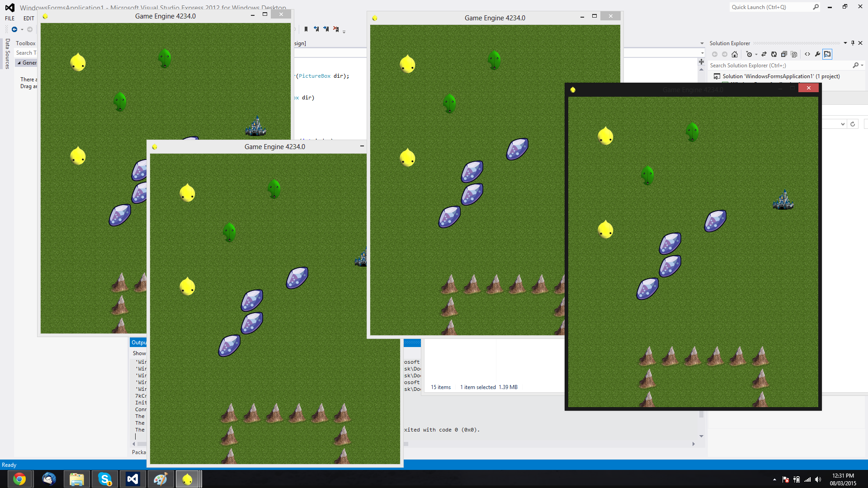This screenshot has height=488, width=868.
Task: Open the FILE menu
Action: (x=10, y=19)
